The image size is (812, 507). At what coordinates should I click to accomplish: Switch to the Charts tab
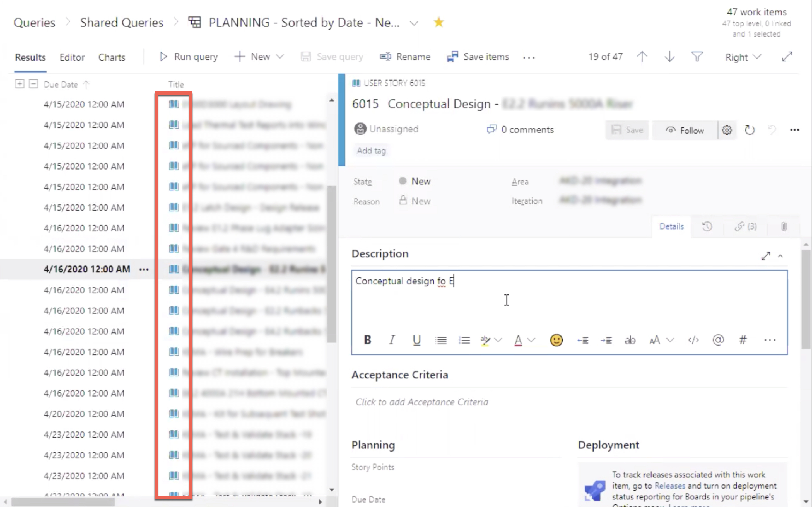tap(112, 57)
